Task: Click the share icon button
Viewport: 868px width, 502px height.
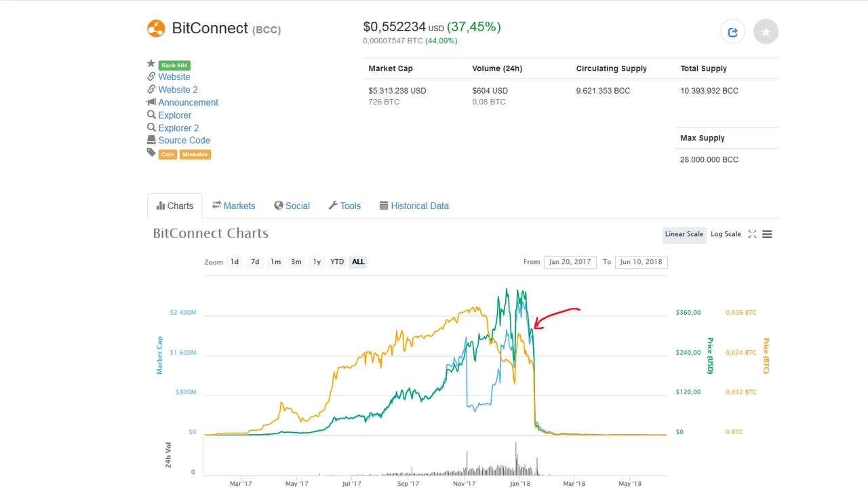Action: pos(732,32)
